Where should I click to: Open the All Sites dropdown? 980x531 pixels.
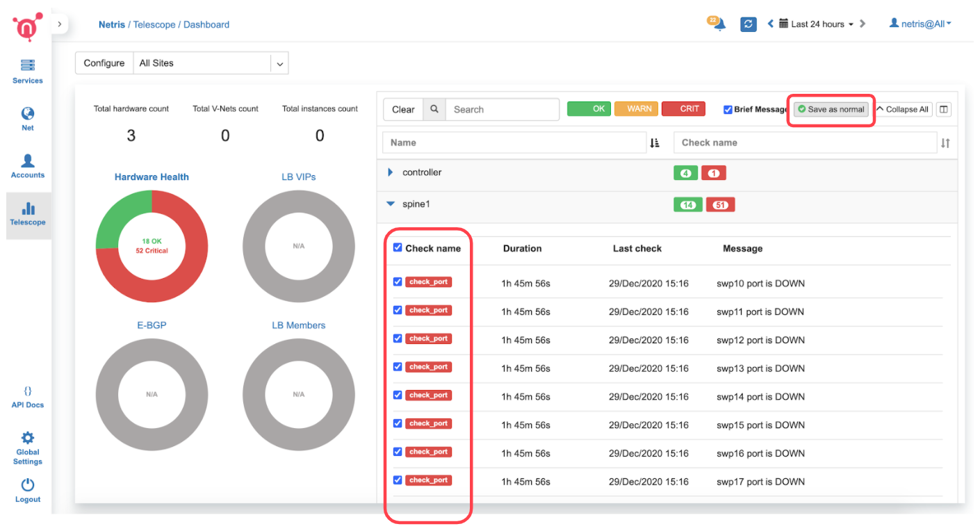(279, 63)
